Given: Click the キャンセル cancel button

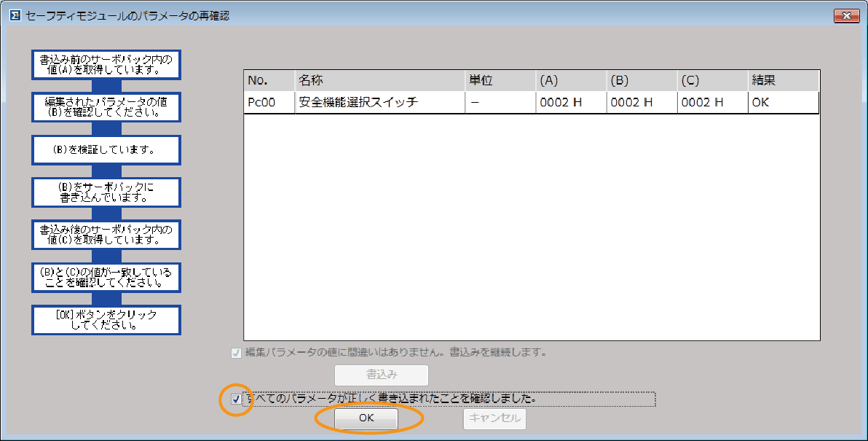Looking at the screenshot, I should tap(494, 418).
